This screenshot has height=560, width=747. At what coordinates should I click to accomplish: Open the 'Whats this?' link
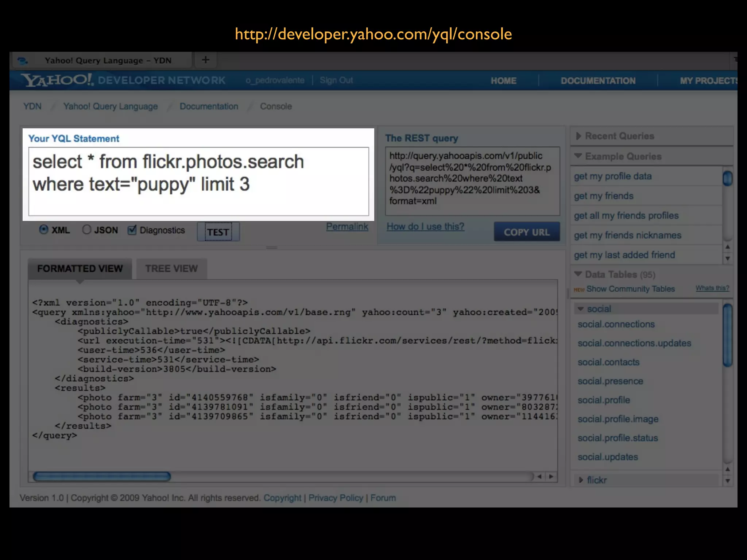coord(712,288)
